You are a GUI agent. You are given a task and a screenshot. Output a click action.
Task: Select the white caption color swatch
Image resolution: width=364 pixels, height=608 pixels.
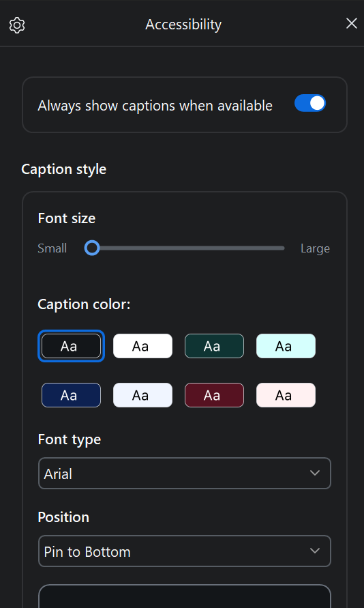point(142,346)
